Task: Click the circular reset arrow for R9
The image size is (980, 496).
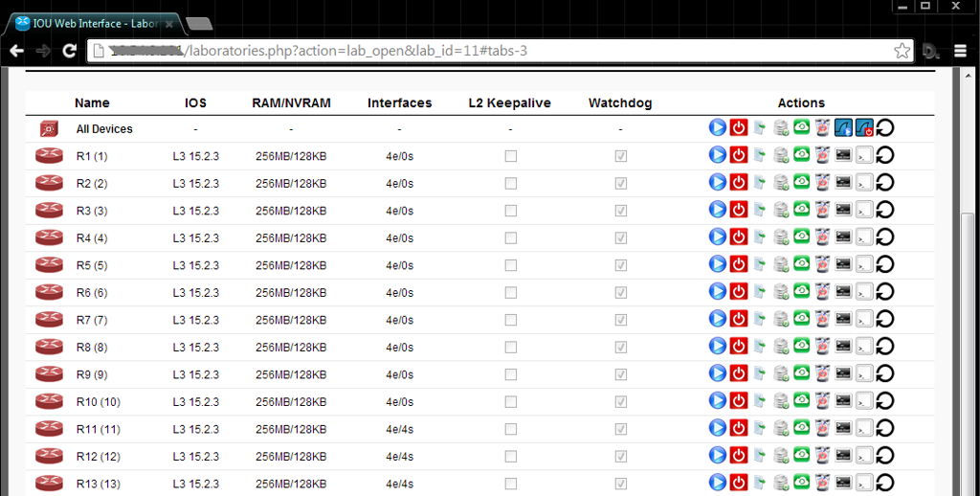Action: coord(885,374)
